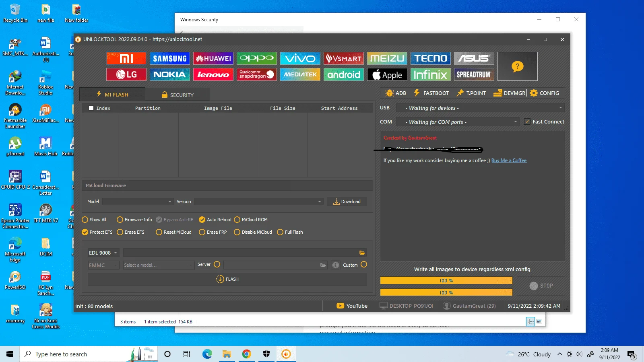This screenshot has width=644, height=362.
Task: Open the CONFIG gear settings
Action: [545, 93]
